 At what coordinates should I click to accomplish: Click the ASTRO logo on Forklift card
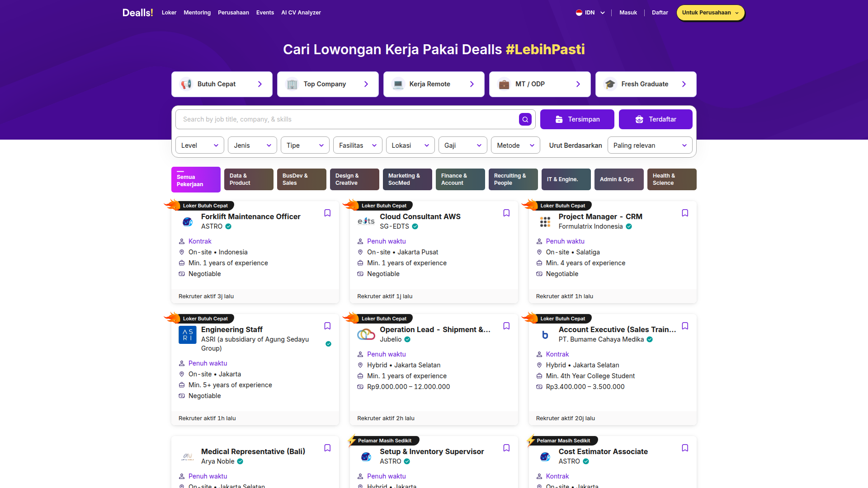(x=187, y=221)
